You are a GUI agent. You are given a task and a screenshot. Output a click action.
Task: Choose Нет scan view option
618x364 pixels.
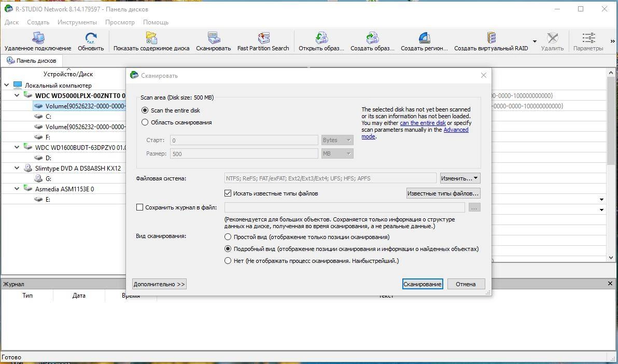coord(228,261)
